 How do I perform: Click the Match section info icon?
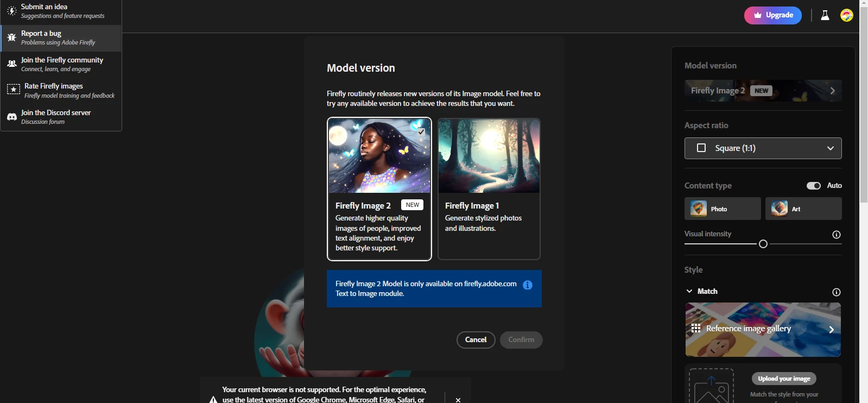(837, 292)
